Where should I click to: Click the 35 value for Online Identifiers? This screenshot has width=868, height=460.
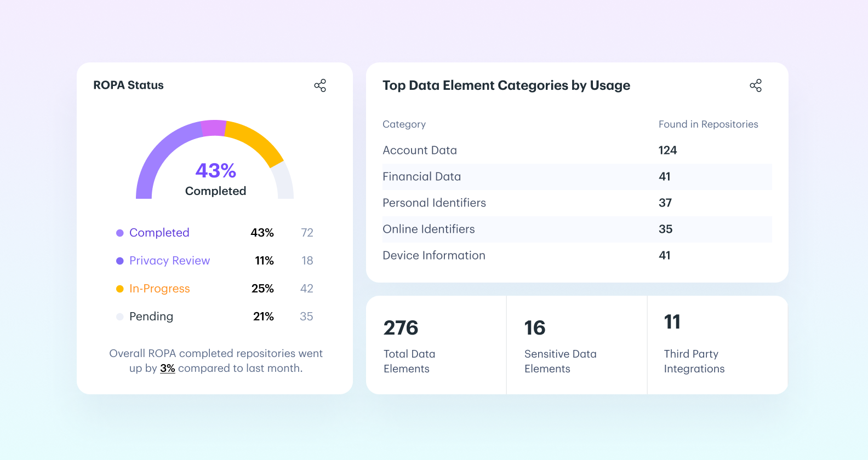[666, 229]
